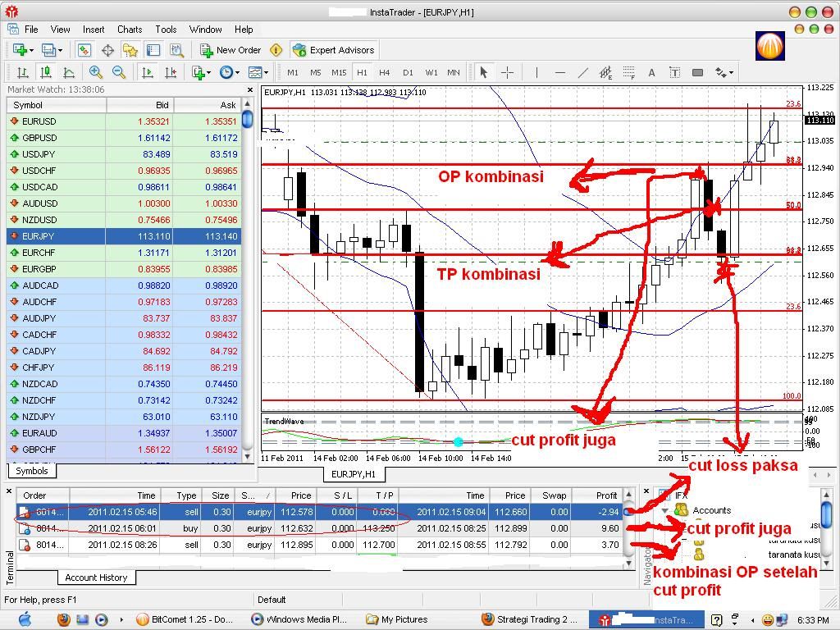Open the Charts menu
This screenshot has height=630, width=840.
(130, 30)
